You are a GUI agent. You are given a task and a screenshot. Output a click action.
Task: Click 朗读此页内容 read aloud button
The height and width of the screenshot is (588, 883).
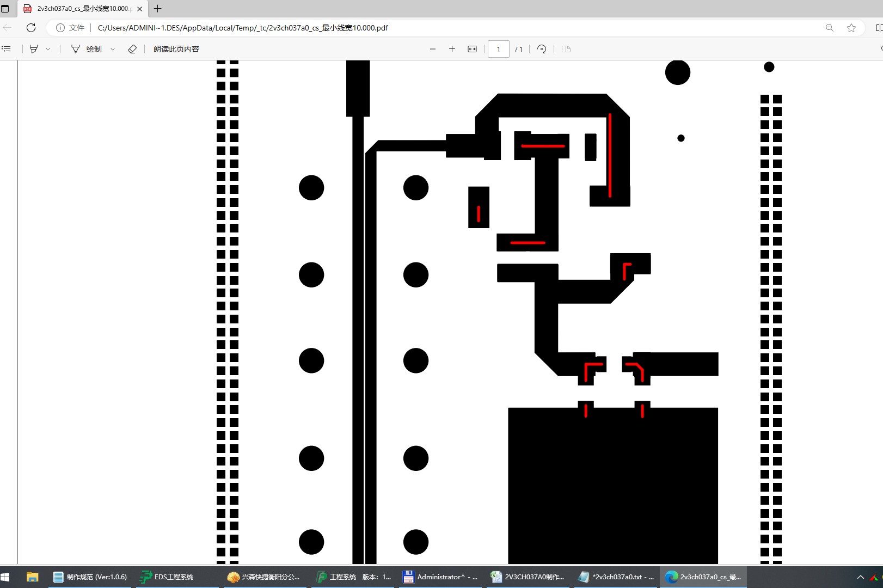click(176, 49)
